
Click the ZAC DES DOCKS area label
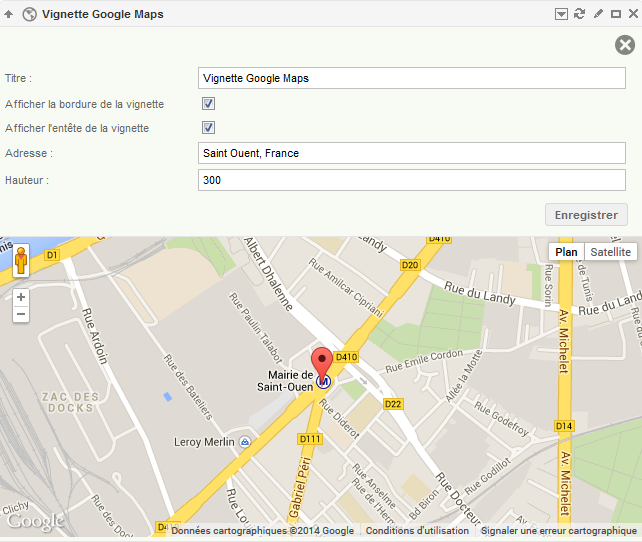(70, 402)
